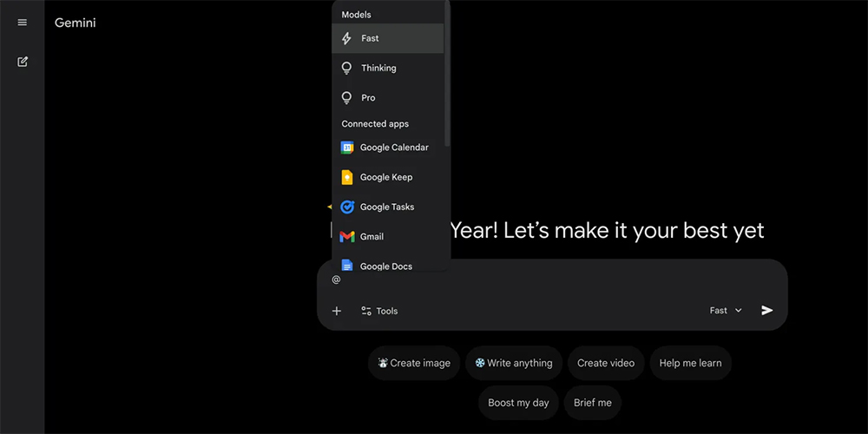Click the Brief me chip
The width and height of the screenshot is (868, 434).
592,403
